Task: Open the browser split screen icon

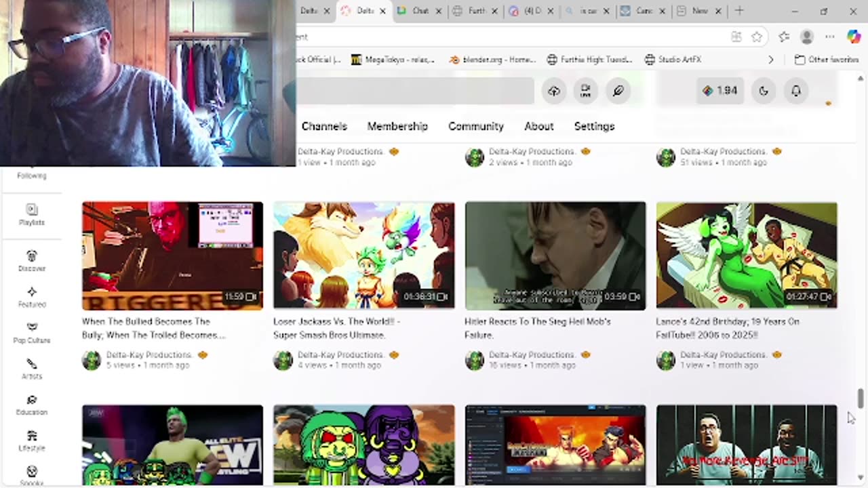Action: tap(736, 37)
